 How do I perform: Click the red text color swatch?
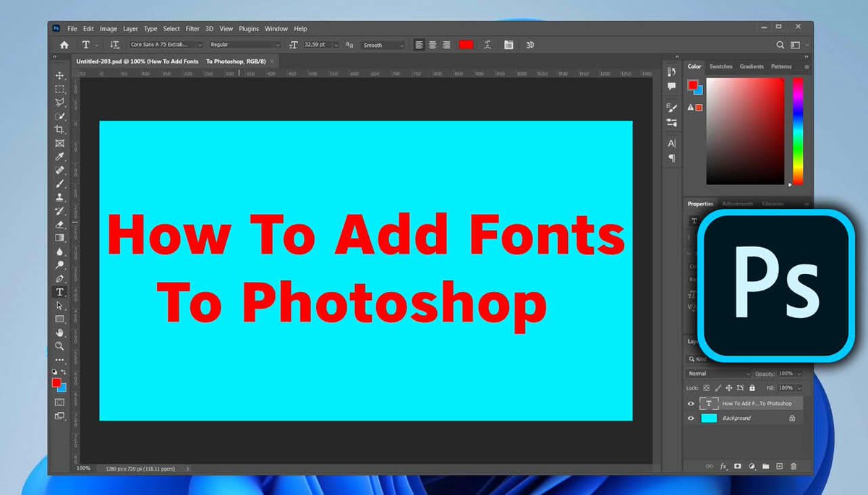point(466,45)
